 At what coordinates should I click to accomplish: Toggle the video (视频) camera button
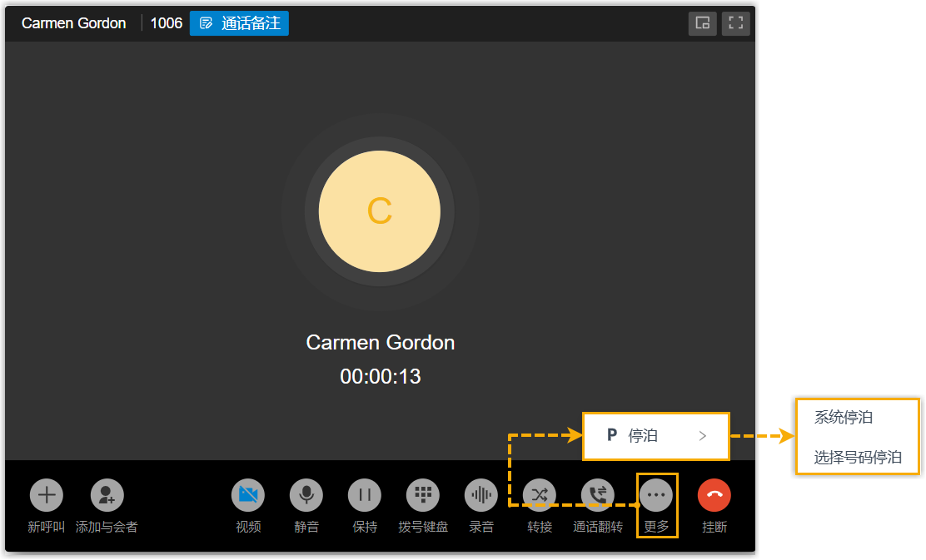pos(248,495)
